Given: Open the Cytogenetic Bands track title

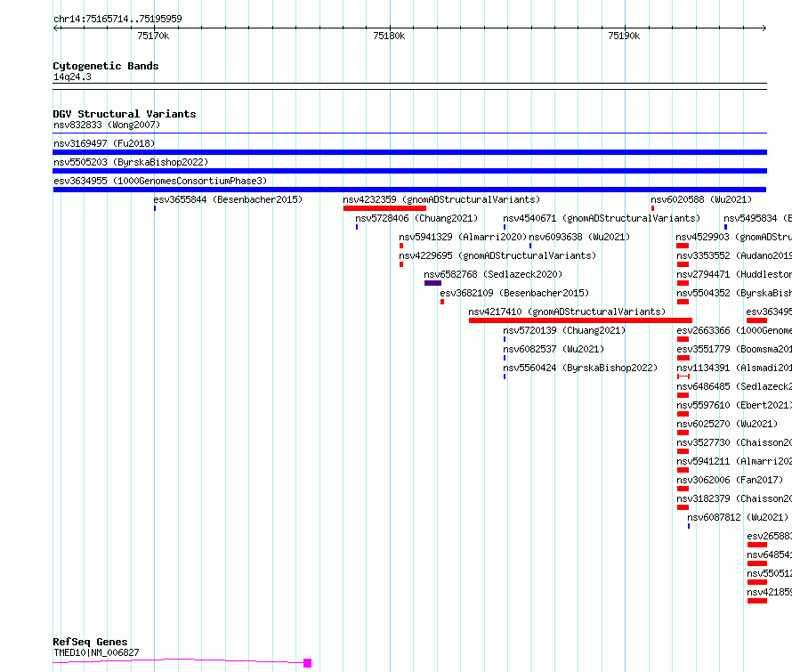Looking at the screenshot, I should 106,66.
